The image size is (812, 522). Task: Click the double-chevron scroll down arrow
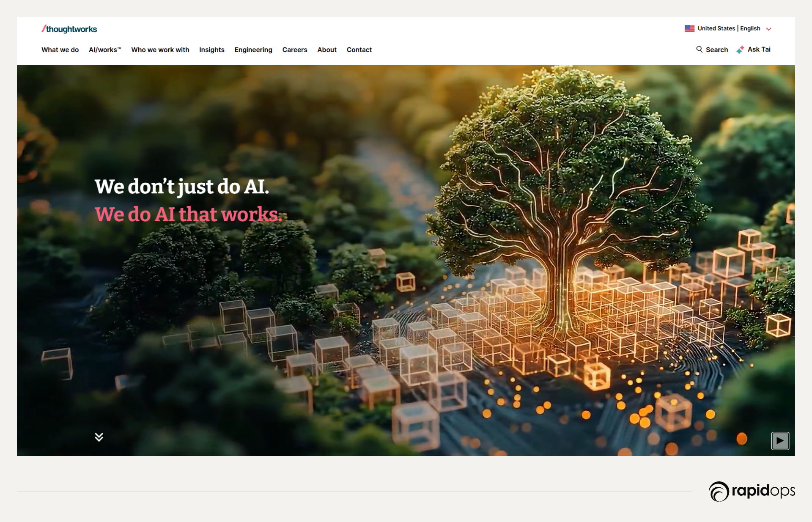[99, 437]
